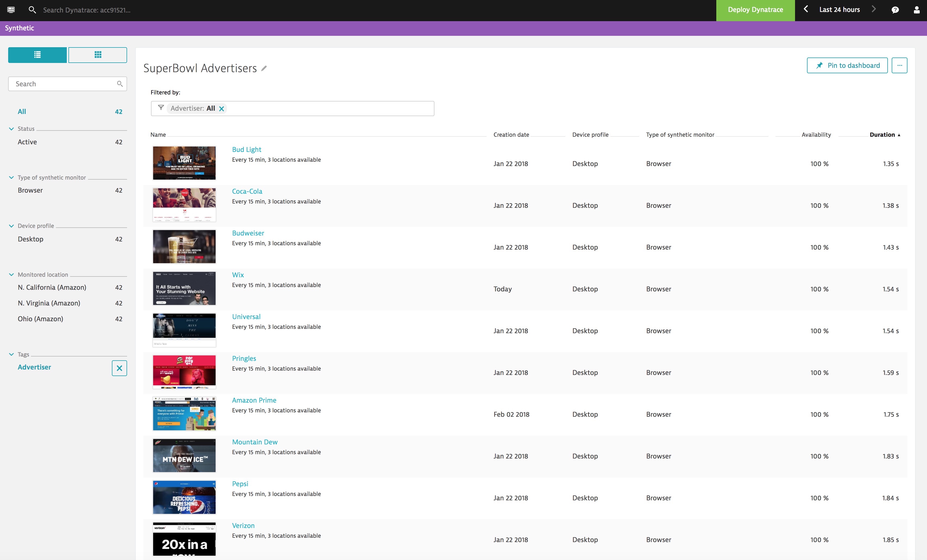The width and height of the screenshot is (927, 560).
Task: Open the Coca-Cola monitor
Action: 247,191
